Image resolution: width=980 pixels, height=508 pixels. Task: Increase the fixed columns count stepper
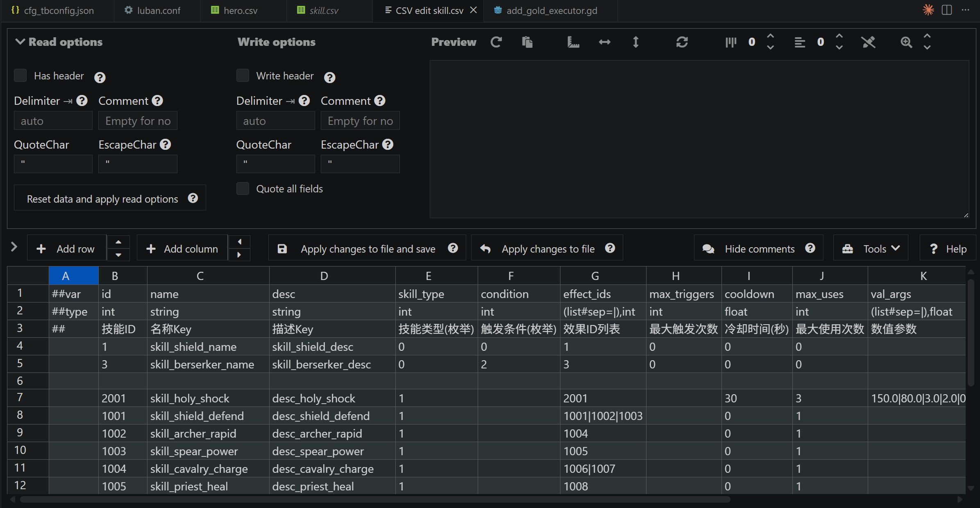[x=770, y=36]
